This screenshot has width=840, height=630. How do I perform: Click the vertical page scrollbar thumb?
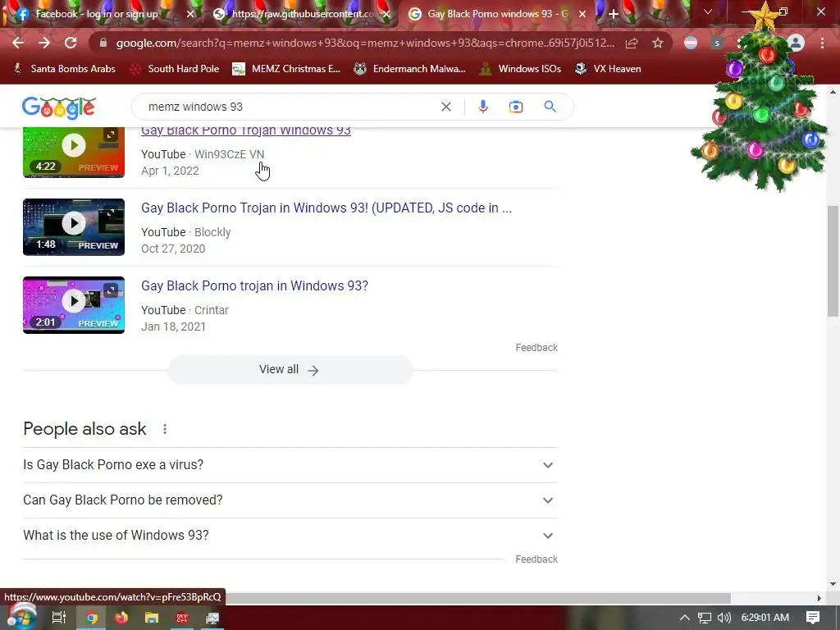[833, 260]
